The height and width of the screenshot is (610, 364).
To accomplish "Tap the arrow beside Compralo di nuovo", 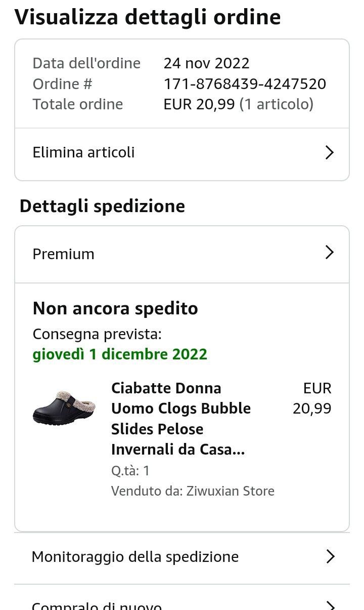I will coord(330,605).
